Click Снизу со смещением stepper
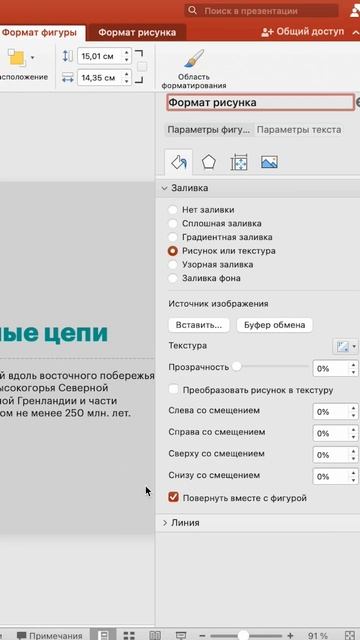The width and height of the screenshot is (360, 640). coord(353,476)
